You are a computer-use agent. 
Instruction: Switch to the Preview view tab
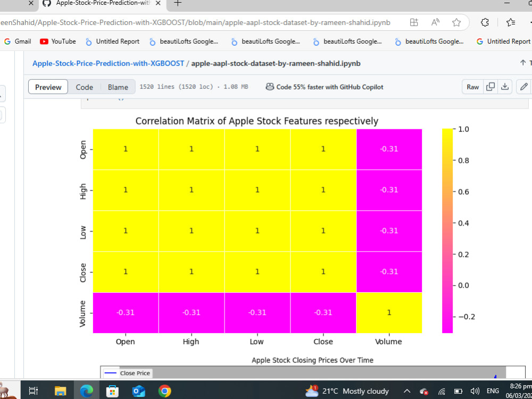(48, 87)
